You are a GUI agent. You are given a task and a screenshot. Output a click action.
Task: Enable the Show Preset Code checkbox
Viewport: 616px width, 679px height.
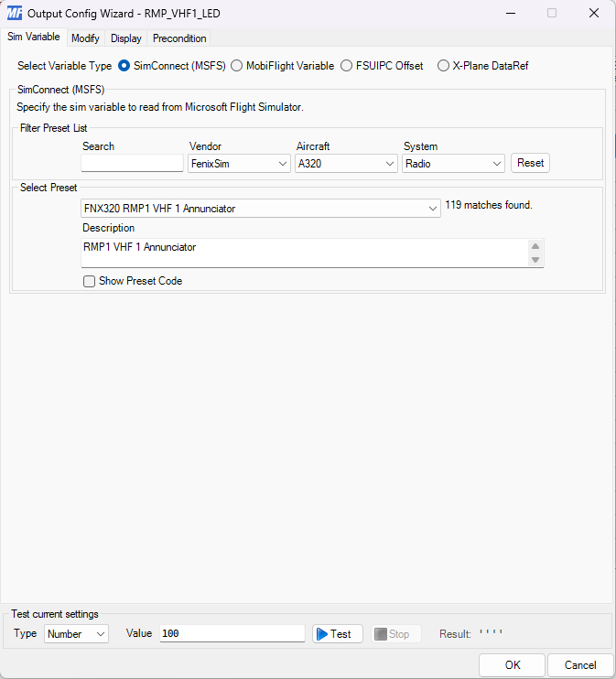coord(90,282)
